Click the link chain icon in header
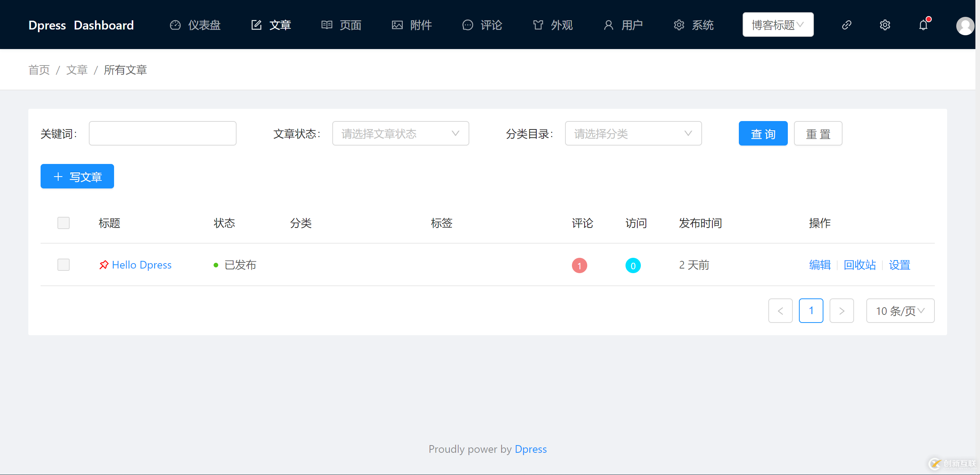Image resolution: width=980 pixels, height=475 pixels. coord(846,25)
